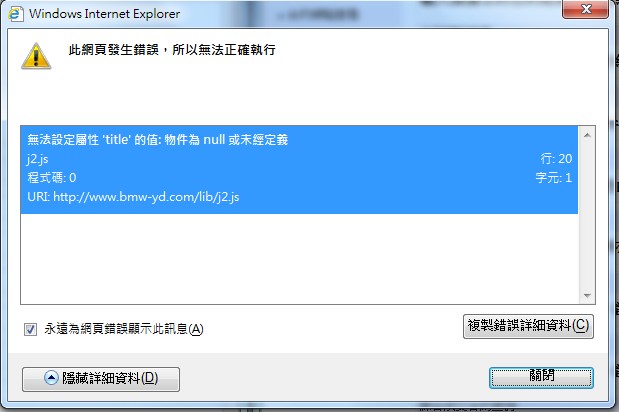The width and height of the screenshot is (619, 412).
Task: Click the 字元: 1 character text
Action: (553, 178)
